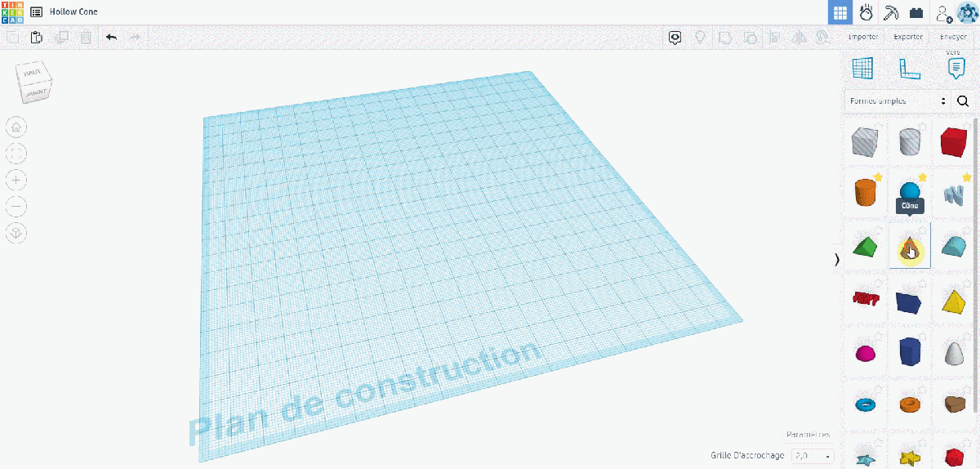Click the Home view button
Screen dimensions: 980x469
click(x=16, y=127)
